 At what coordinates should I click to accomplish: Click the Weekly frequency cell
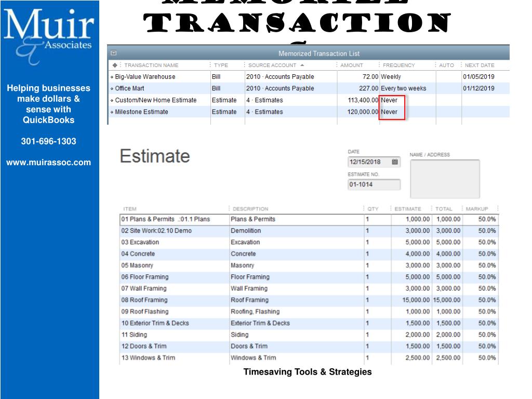click(408, 77)
